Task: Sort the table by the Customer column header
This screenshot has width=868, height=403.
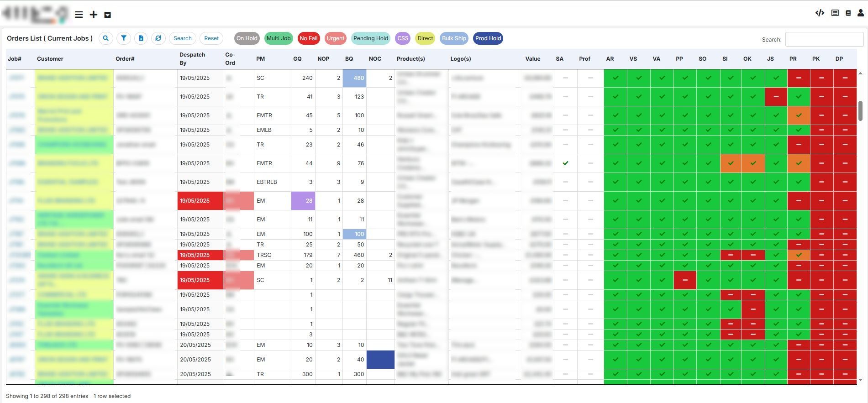Action: pos(50,59)
